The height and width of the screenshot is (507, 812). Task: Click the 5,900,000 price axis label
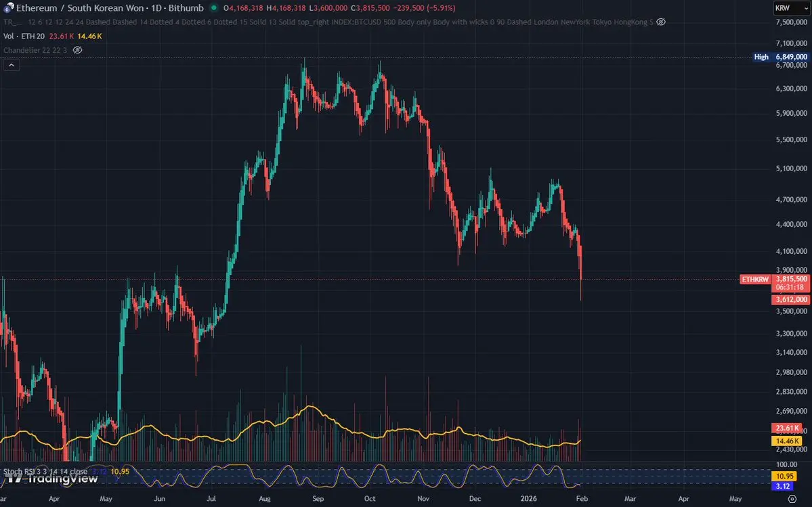[x=791, y=113]
